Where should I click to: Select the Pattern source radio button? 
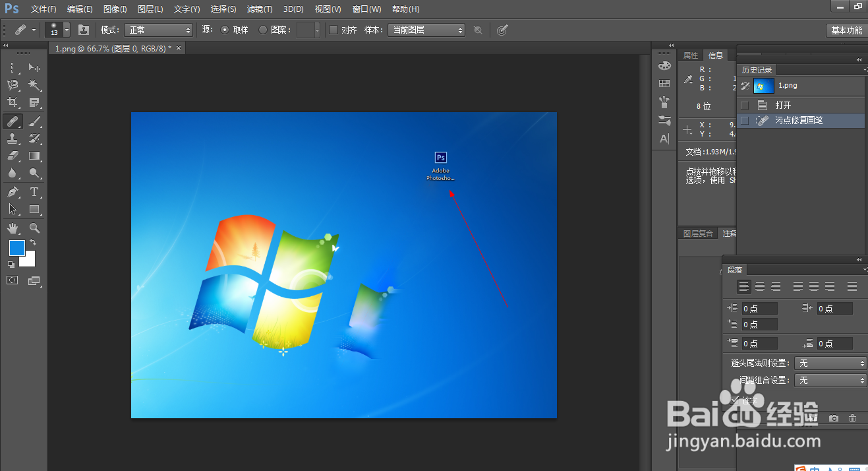pyautogui.click(x=263, y=30)
